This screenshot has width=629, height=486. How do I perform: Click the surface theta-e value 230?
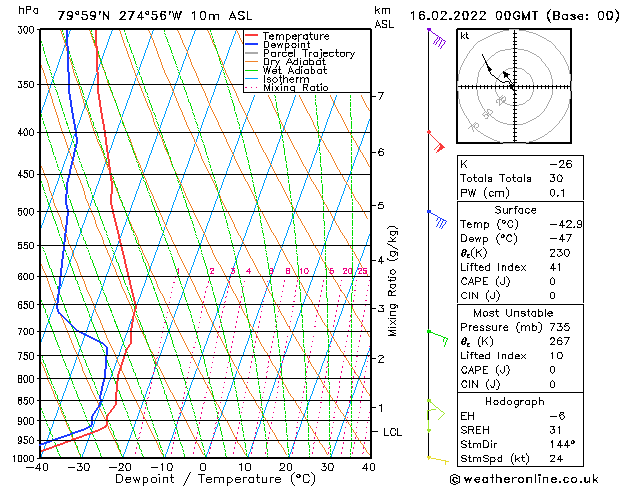tap(560, 253)
